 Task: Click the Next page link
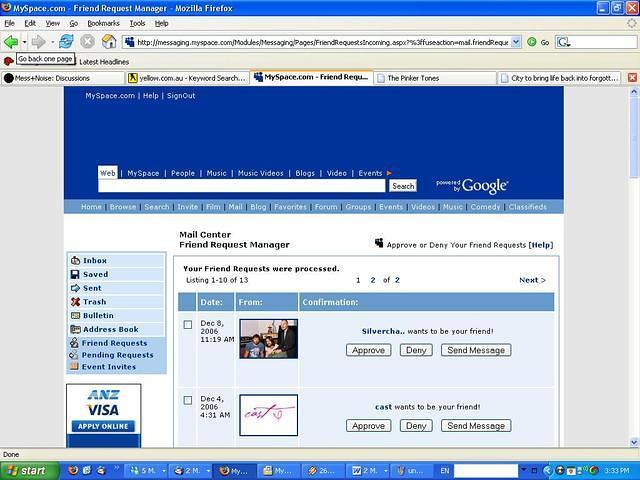click(532, 280)
